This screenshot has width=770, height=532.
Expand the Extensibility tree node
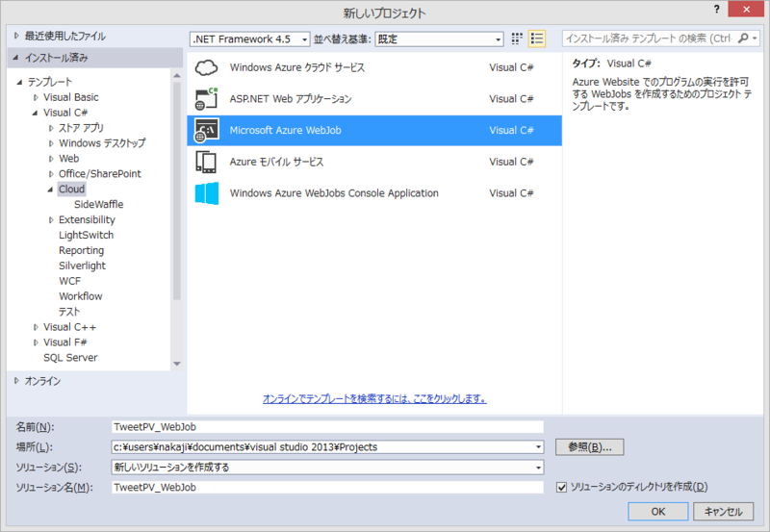point(51,220)
